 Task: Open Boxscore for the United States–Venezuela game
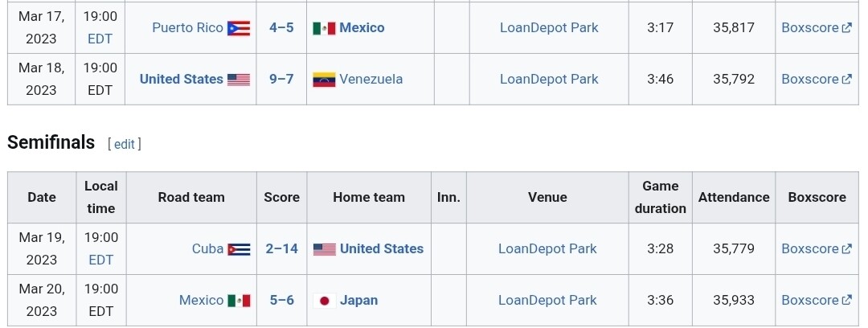coord(810,79)
